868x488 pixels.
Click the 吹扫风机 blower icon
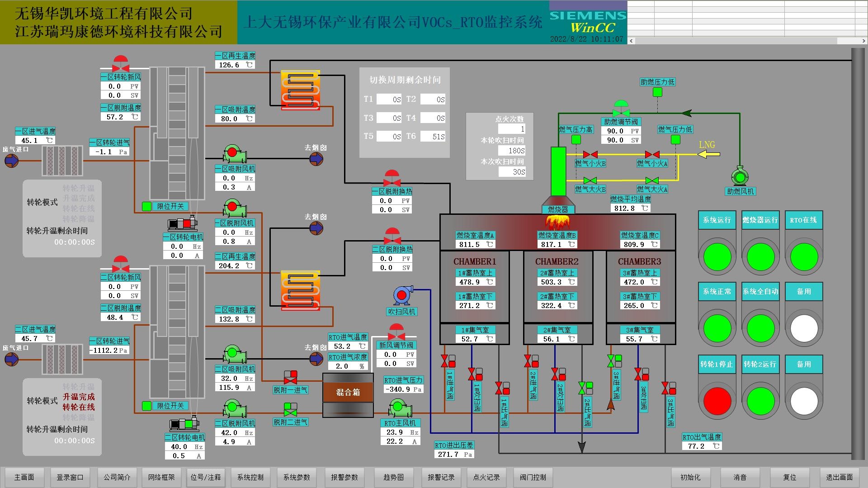401,295
